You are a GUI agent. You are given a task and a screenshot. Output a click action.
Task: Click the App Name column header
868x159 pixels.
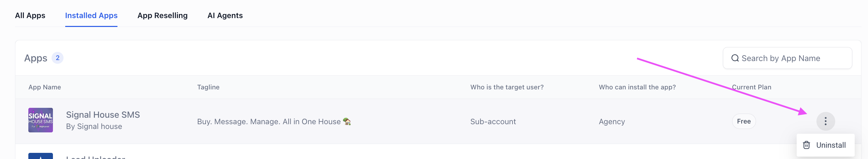click(45, 87)
